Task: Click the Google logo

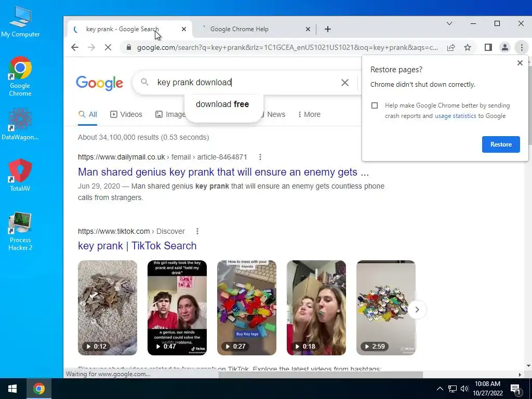Action: click(99, 83)
